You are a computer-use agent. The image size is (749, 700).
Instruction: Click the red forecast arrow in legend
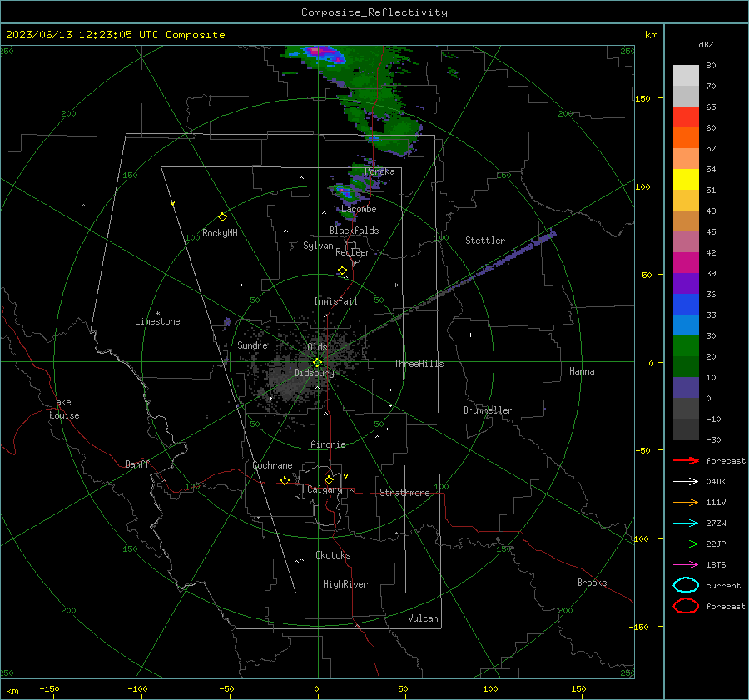(x=686, y=460)
